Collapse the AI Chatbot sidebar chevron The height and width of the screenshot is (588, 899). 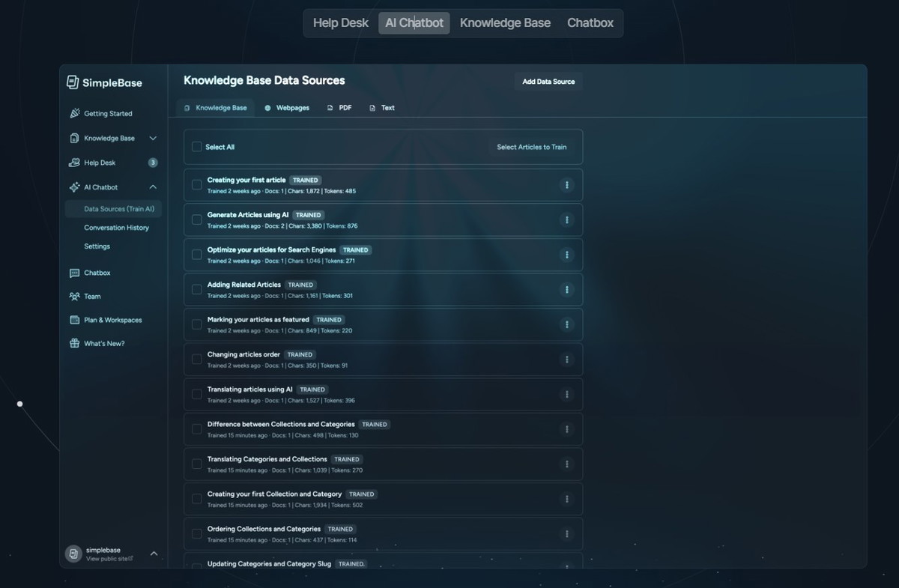coord(153,187)
